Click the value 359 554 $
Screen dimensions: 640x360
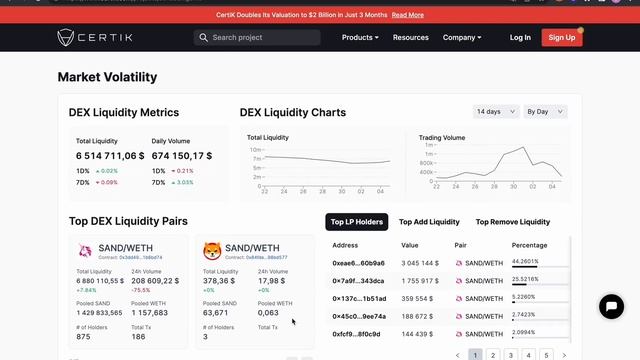click(417, 299)
